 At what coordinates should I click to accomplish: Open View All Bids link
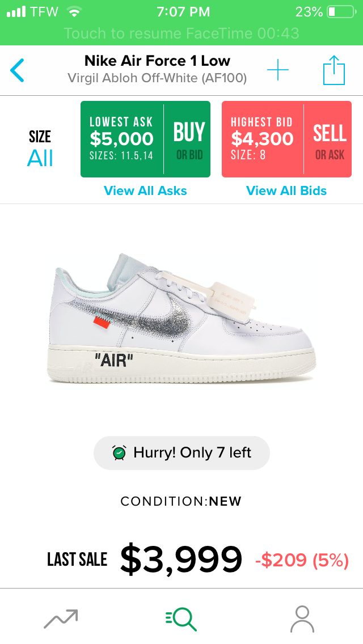[x=286, y=190]
